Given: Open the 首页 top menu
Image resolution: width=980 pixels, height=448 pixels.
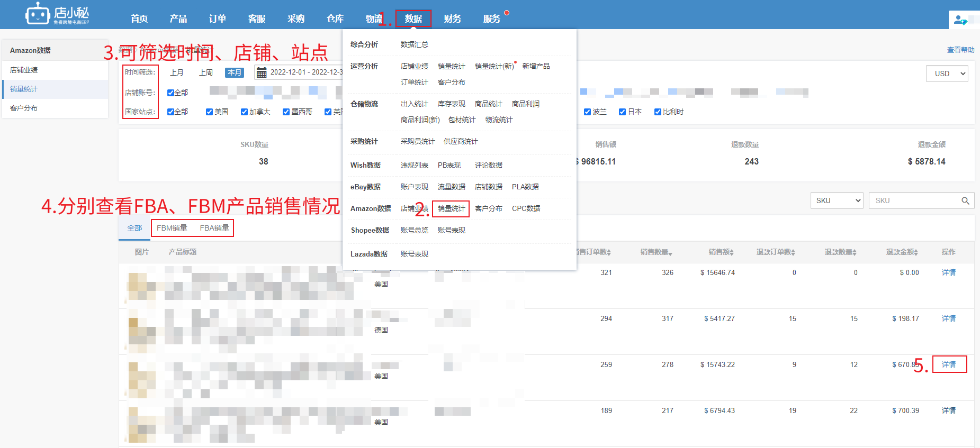Looking at the screenshot, I should pos(139,19).
